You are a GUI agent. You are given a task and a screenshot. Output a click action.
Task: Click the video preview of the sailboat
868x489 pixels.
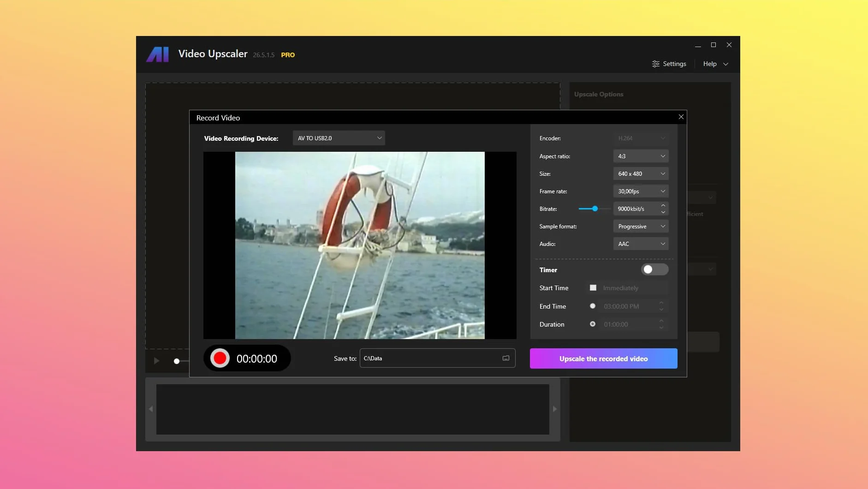tap(360, 245)
